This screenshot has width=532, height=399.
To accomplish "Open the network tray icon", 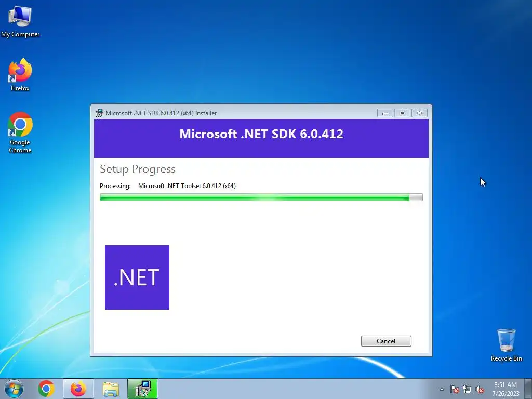I will [x=467, y=390].
